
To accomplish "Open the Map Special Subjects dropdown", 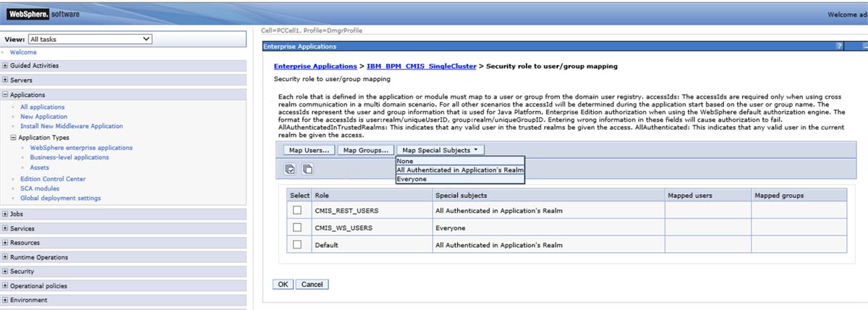I will click(x=441, y=150).
